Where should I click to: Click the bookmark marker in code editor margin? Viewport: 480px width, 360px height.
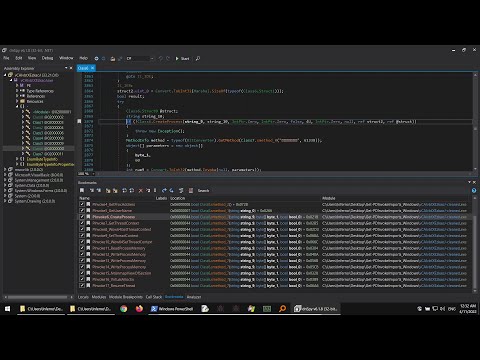[79, 121]
